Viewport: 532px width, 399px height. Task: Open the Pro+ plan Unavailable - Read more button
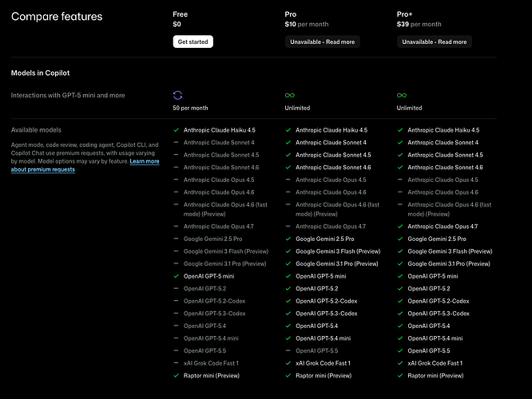[434, 41]
